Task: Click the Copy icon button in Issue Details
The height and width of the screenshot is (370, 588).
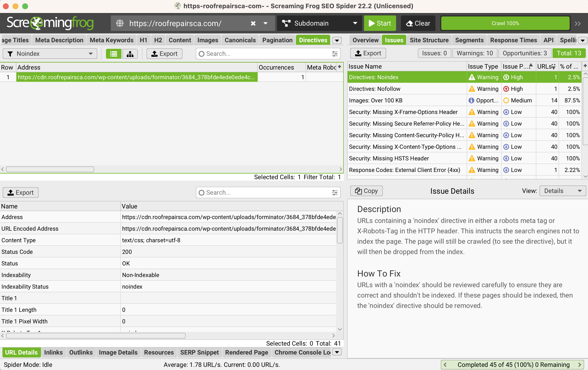Action: click(366, 191)
